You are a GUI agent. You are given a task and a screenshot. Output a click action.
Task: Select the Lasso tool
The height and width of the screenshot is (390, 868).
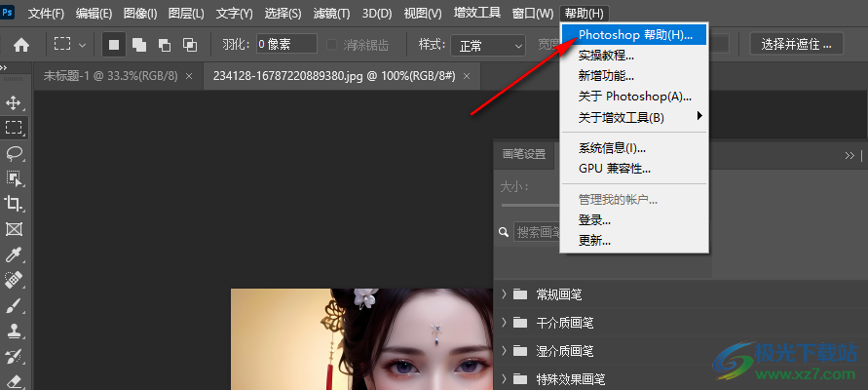[x=14, y=152]
